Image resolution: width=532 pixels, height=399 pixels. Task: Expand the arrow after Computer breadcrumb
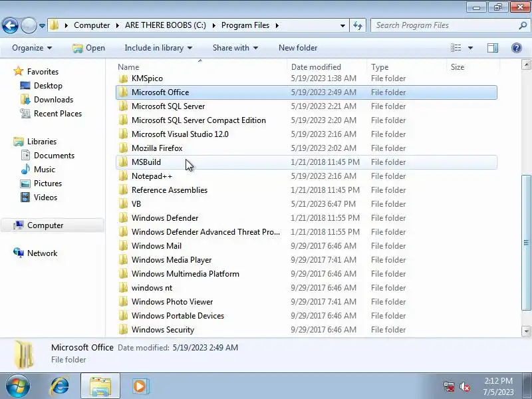tap(118, 25)
